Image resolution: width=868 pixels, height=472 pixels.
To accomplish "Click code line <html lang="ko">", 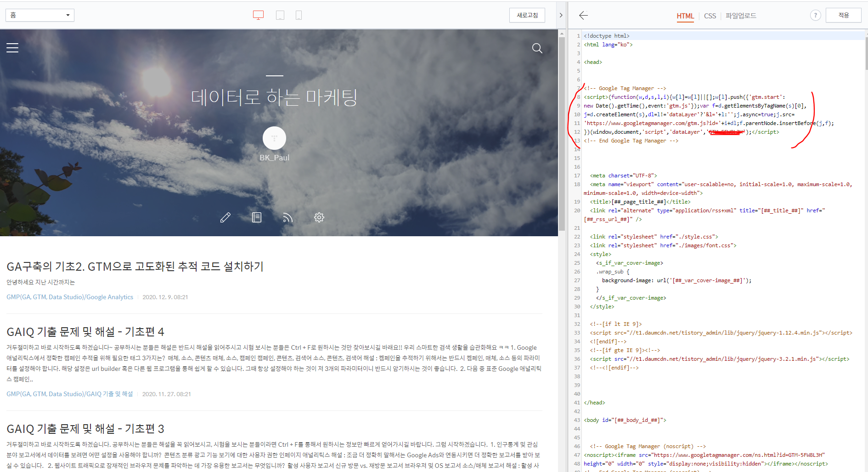I will [x=608, y=45].
